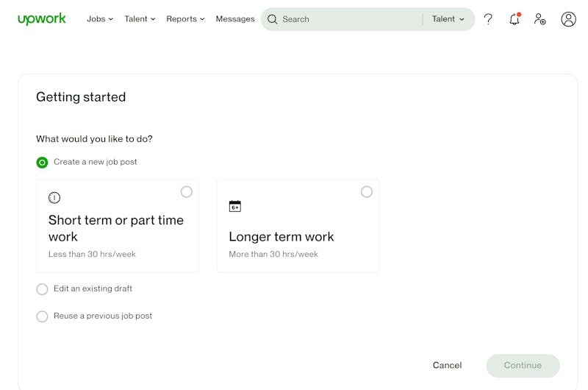Select Short term or part time work radio

187,192
